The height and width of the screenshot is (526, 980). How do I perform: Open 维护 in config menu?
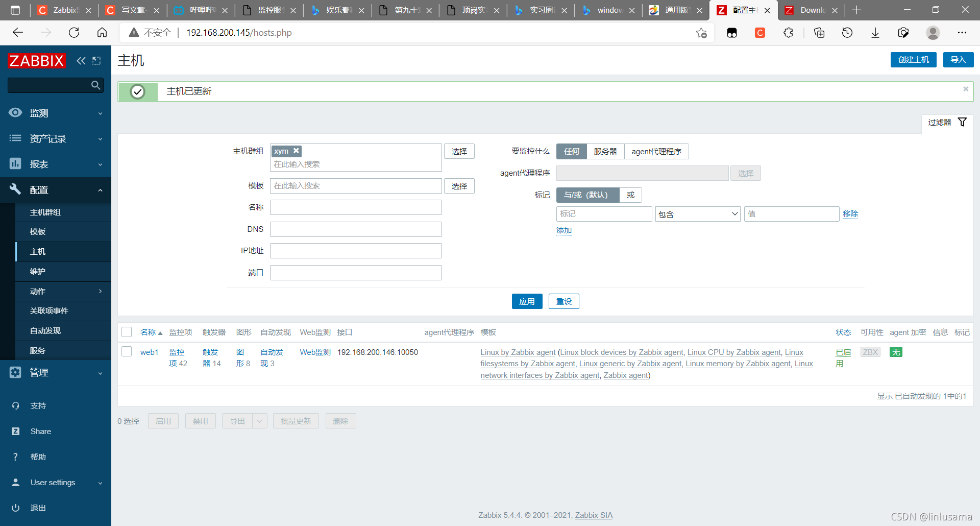(63, 272)
